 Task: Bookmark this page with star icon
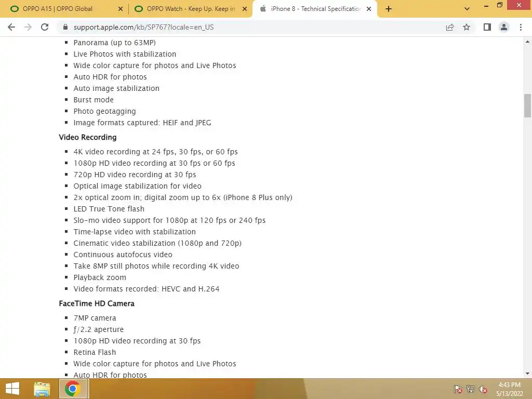[467, 27]
